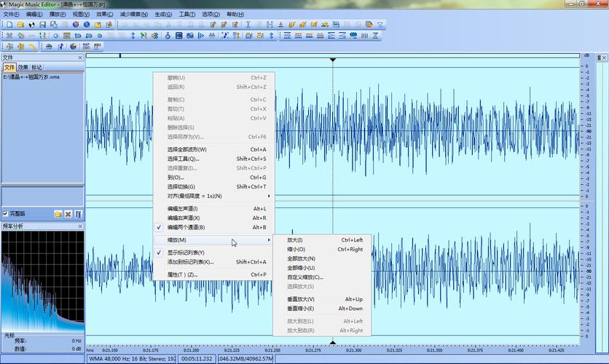Click the hourglass icon in second toolbar
The width and height of the screenshot is (609, 364).
pos(376,36)
